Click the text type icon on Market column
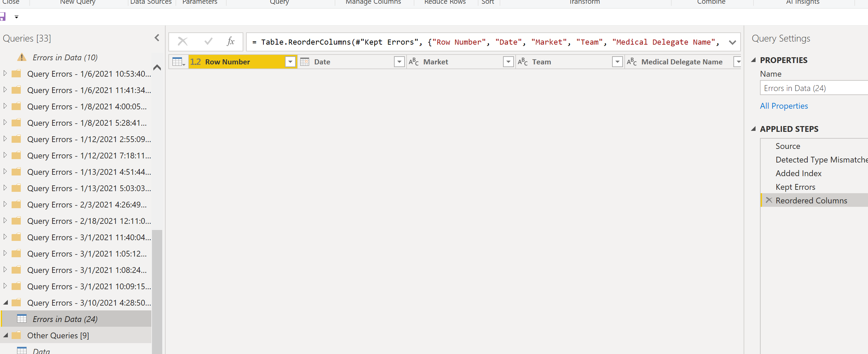 tap(414, 62)
